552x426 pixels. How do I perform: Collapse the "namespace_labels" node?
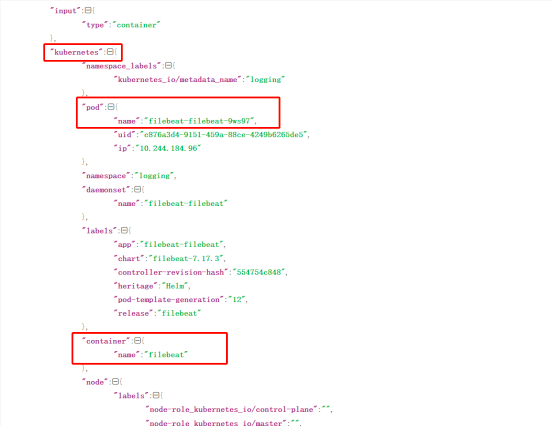[x=168, y=65]
